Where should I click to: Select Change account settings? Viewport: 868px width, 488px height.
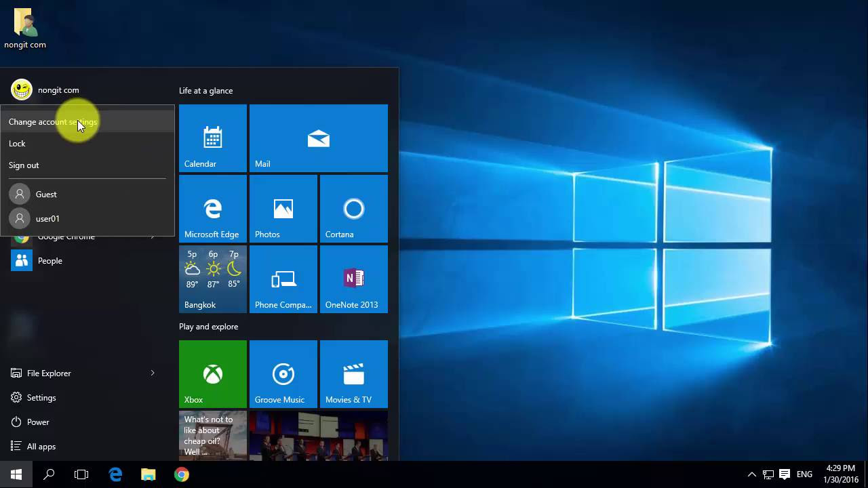click(x=87, y=122)
